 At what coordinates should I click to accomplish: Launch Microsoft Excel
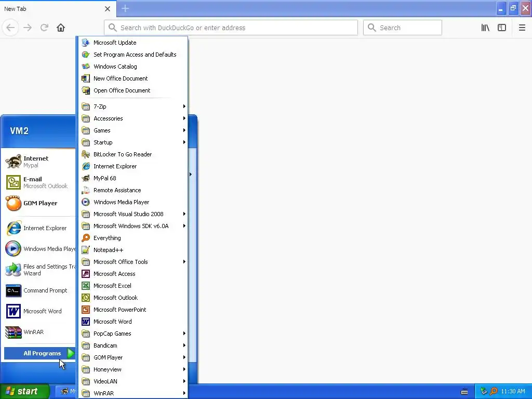(133, 286)
